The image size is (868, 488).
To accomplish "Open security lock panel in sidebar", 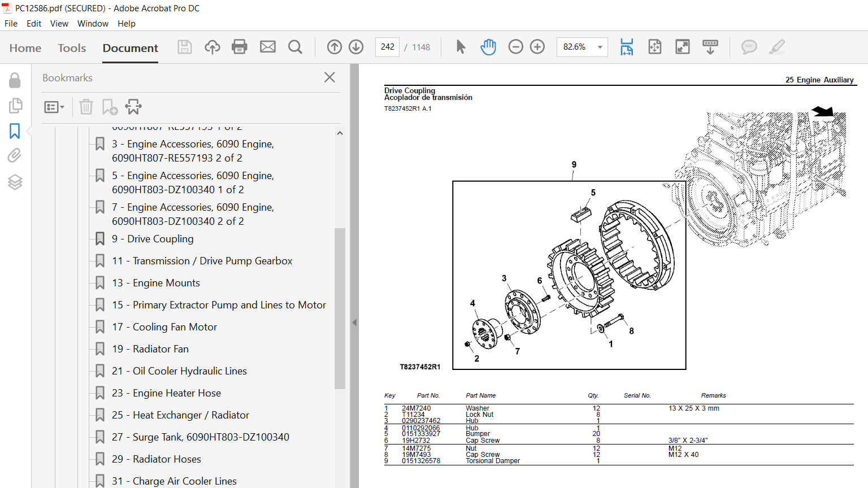I will pos(15,80).
